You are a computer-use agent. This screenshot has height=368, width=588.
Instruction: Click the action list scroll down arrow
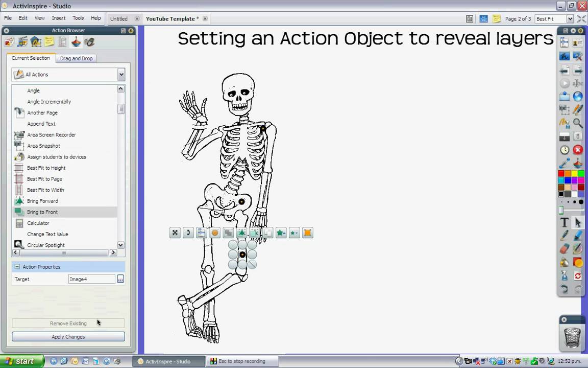point(121,245)
